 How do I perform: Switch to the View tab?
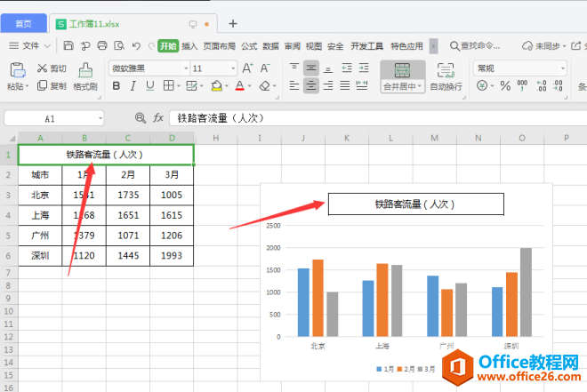point(314,46)
